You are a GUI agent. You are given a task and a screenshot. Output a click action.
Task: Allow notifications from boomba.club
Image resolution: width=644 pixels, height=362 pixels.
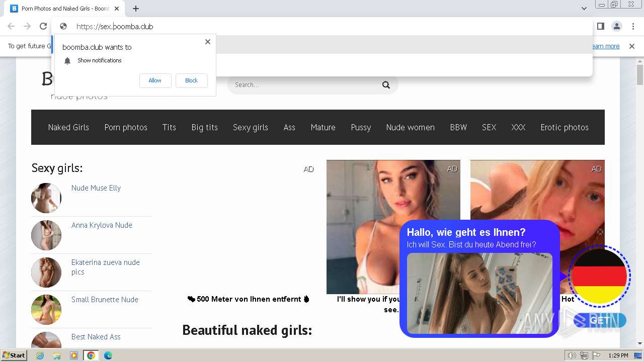click(155, 80)
